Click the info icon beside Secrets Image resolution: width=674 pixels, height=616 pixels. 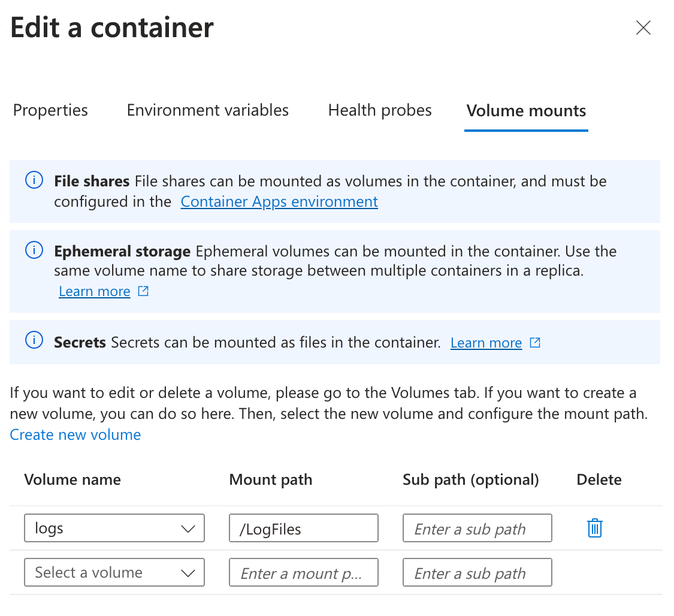coord(34,340)
